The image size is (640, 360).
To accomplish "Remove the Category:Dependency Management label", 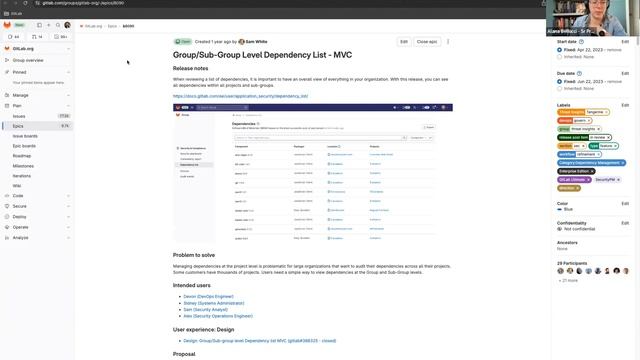I will coord(622,163).
